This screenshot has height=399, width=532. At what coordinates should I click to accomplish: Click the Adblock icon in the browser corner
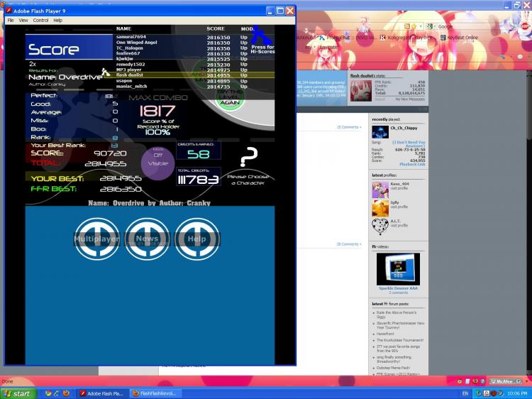tap(526, 26)
